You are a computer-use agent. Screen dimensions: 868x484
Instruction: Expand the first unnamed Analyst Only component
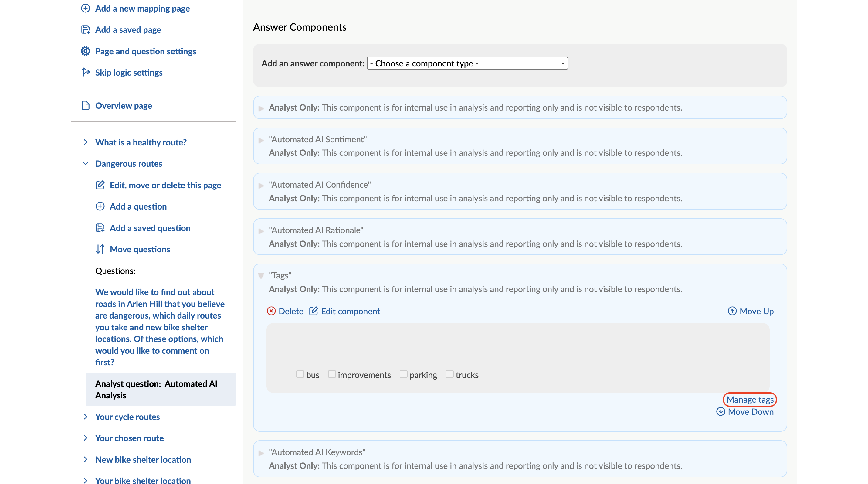click(x=261, y=108)
